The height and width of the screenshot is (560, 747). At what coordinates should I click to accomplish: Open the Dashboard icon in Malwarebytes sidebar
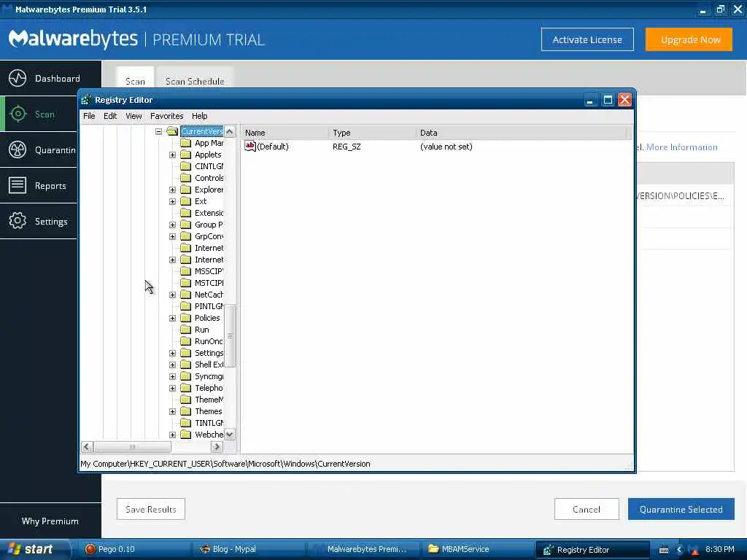(18, 78)
